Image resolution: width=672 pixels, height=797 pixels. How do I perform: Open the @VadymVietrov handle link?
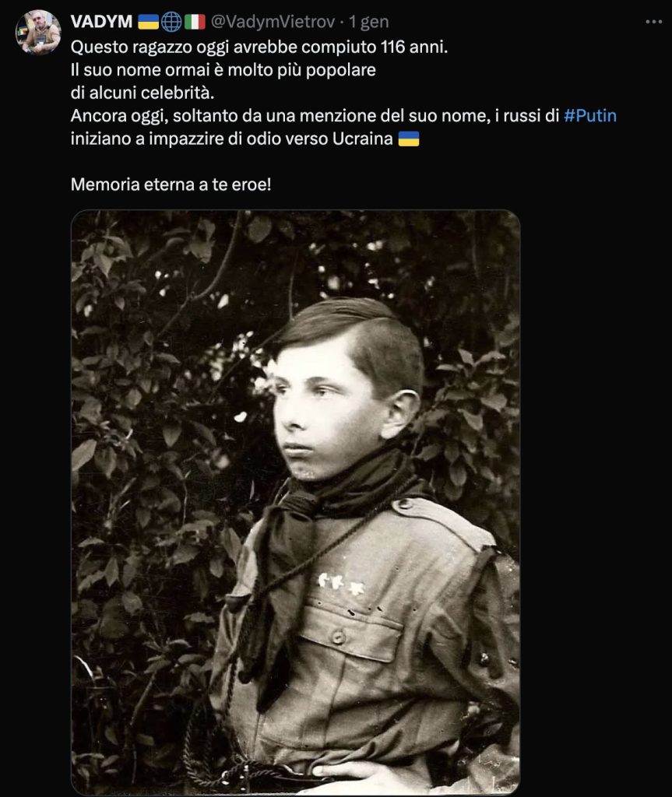click(273, 22)
